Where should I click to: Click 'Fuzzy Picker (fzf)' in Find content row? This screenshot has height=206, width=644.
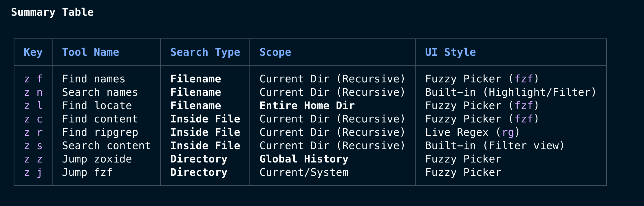[482, 119]
